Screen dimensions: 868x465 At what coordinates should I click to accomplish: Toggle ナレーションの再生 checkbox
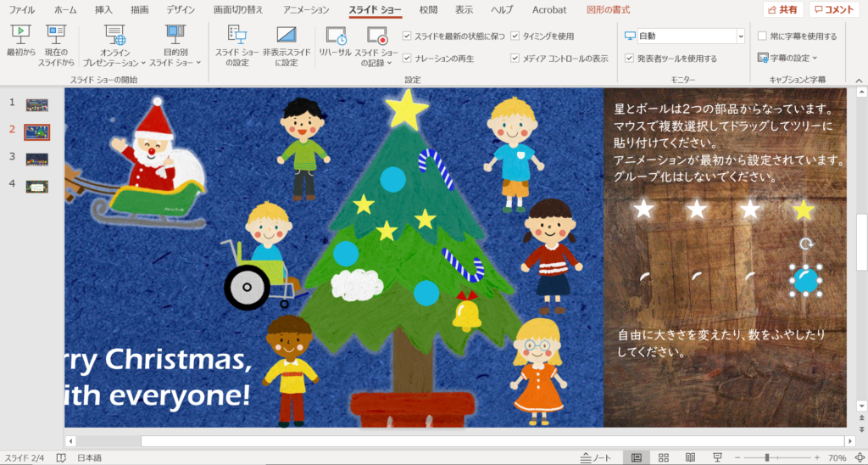(x=407, y=59)
